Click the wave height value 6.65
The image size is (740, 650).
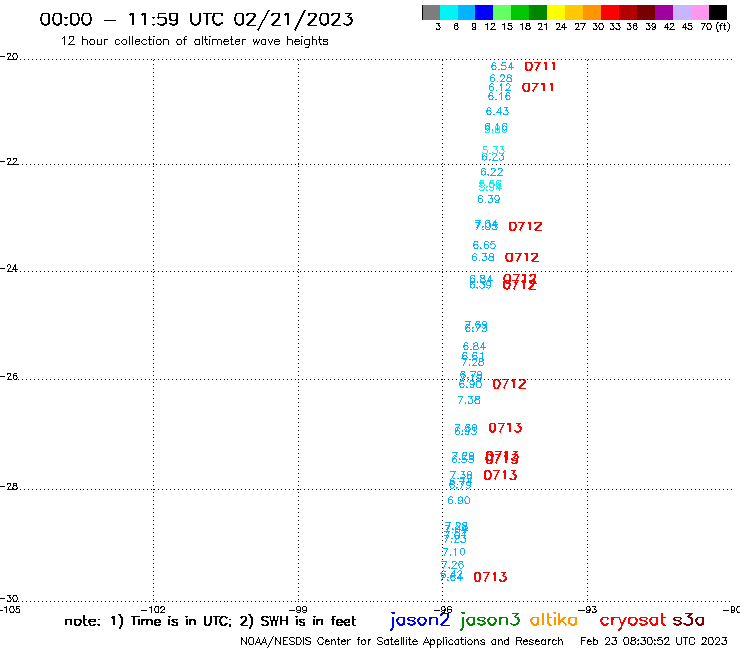pyautogui.click(x=484, y=245)
